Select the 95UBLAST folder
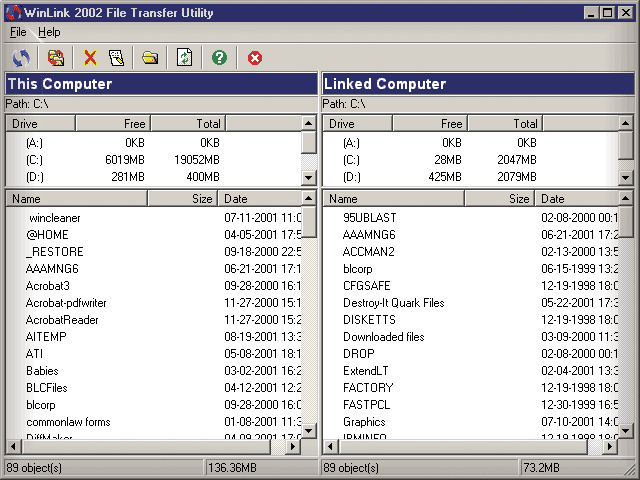640x480 pixels. (369, 218)
